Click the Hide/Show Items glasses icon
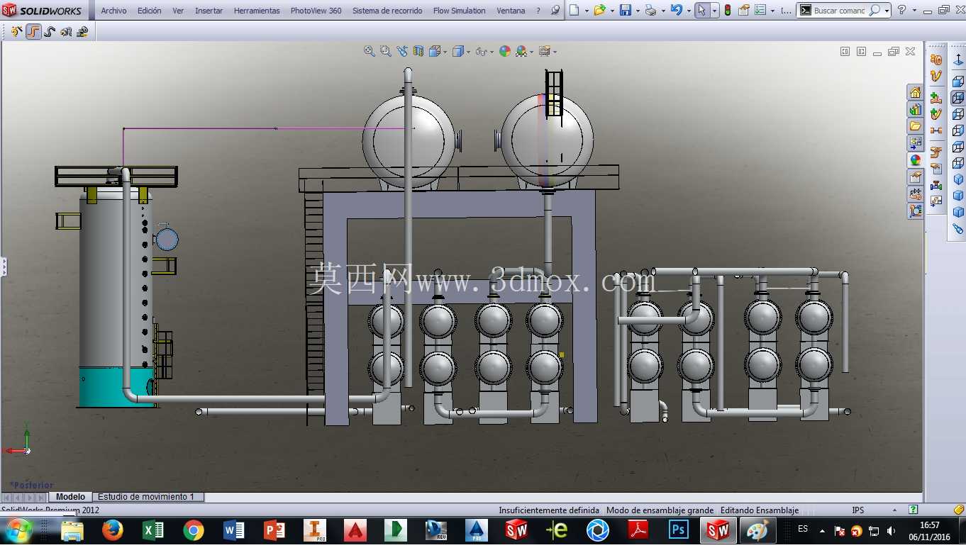This screenshot has height=560, width=966. [481, 51]
